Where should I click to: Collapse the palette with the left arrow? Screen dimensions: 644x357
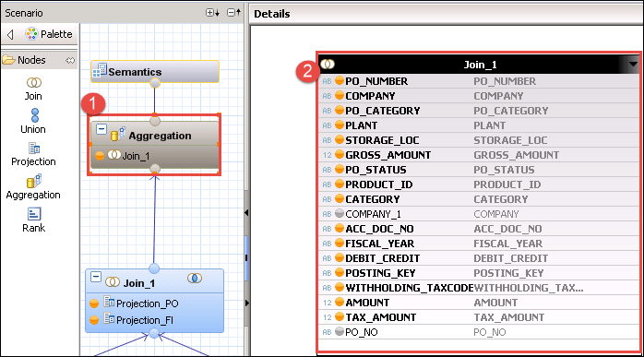point(10,34)
